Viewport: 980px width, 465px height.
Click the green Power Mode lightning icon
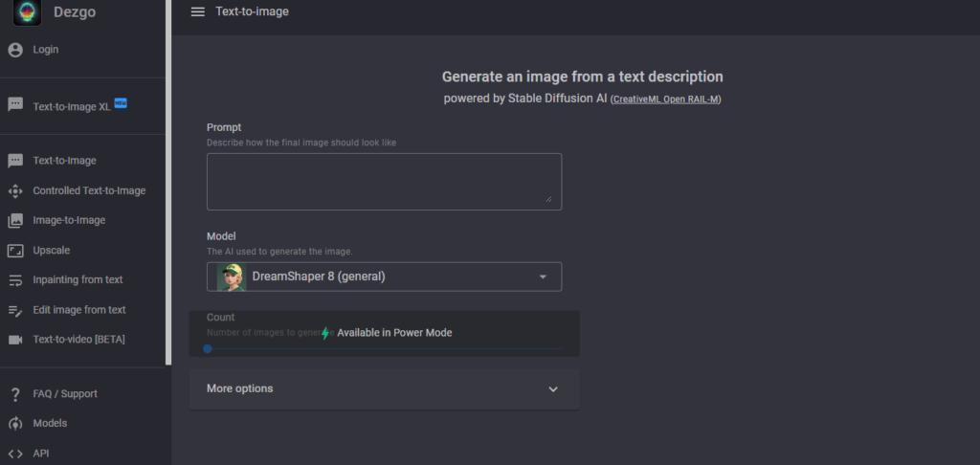(x=325, y=333)
